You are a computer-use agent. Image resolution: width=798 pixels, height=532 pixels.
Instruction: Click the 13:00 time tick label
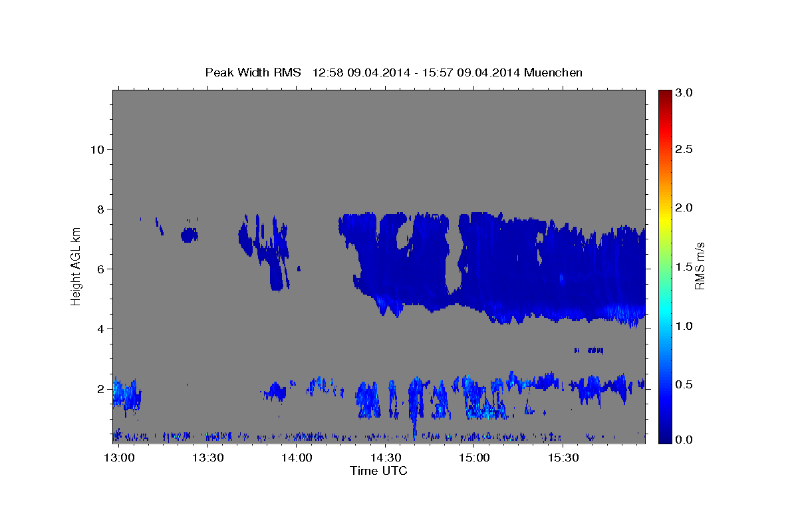118,458
